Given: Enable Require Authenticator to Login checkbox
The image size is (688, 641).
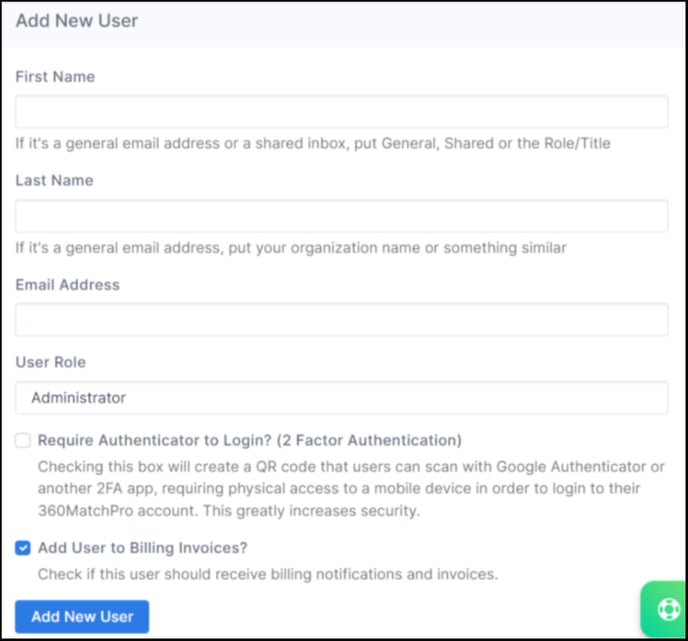Looking at the screenshot, I should coord(23,440).
